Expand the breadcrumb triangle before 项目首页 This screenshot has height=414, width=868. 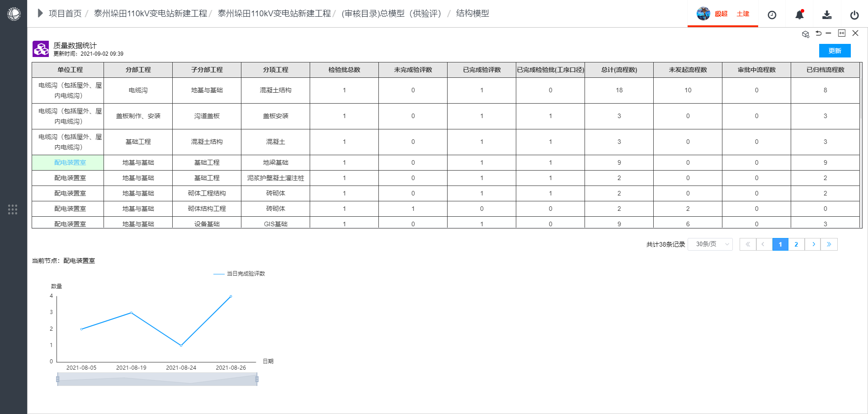[40, 14]
